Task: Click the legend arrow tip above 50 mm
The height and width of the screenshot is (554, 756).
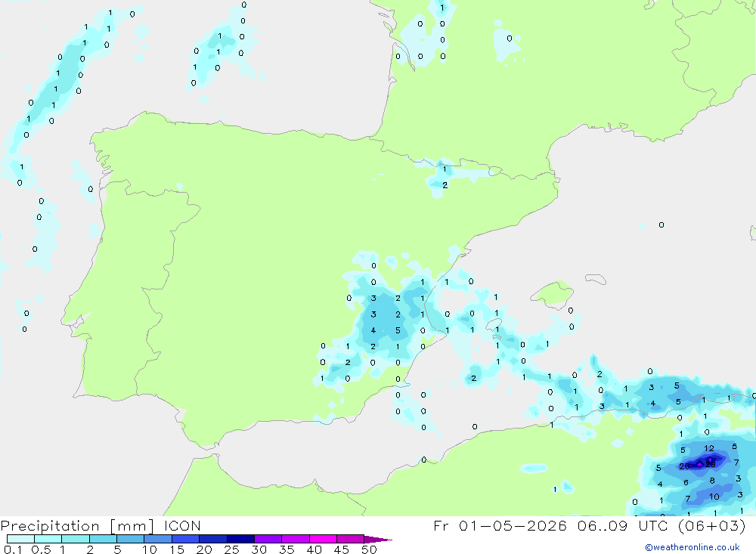Action: click(378, 539)
